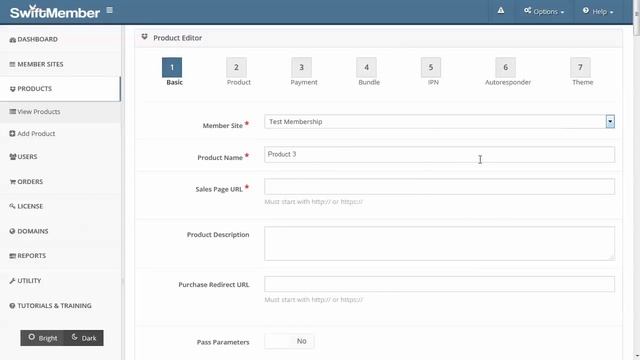Viewport: 640px width, 360px height.
Task: Open the alert warning triangle icon
Action: pos(501,11)
